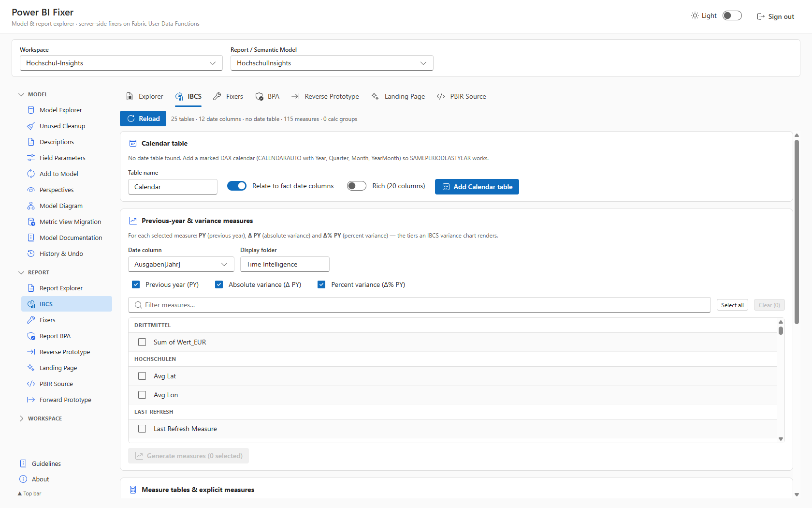This screenshot has height=508, width=812.
Task: Open Descriptions document icon
Action: click(x=31, y=142)
